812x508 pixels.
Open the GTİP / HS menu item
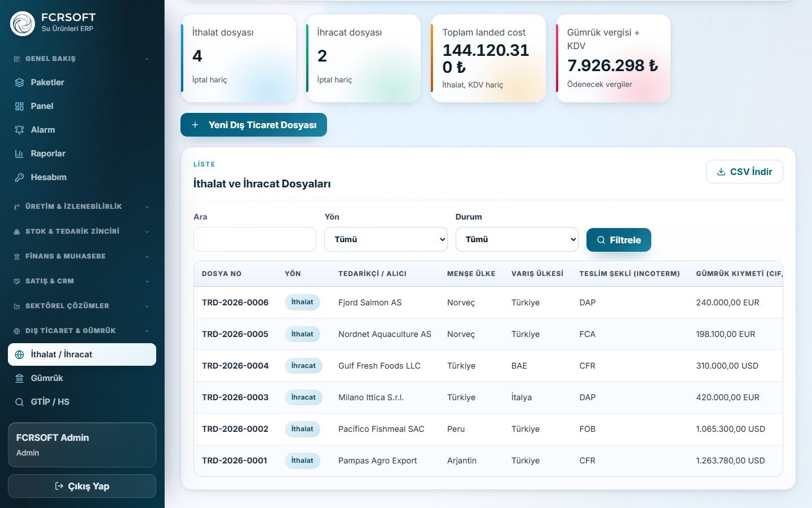[82, 402]
